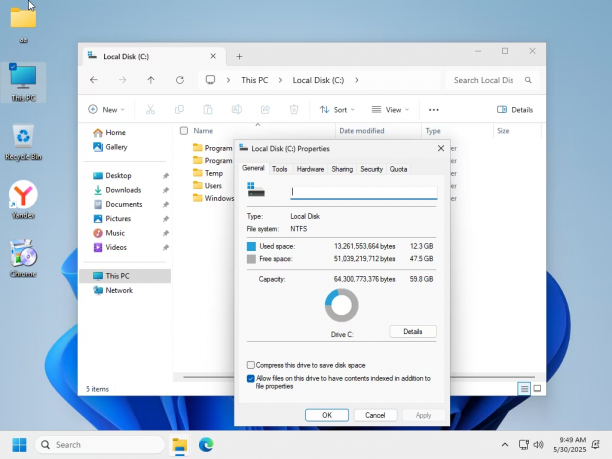The width and height of the screenshot is (612, 459).
Task: Tick the select-all checkbox beside Name
Action: pos(184,131)
